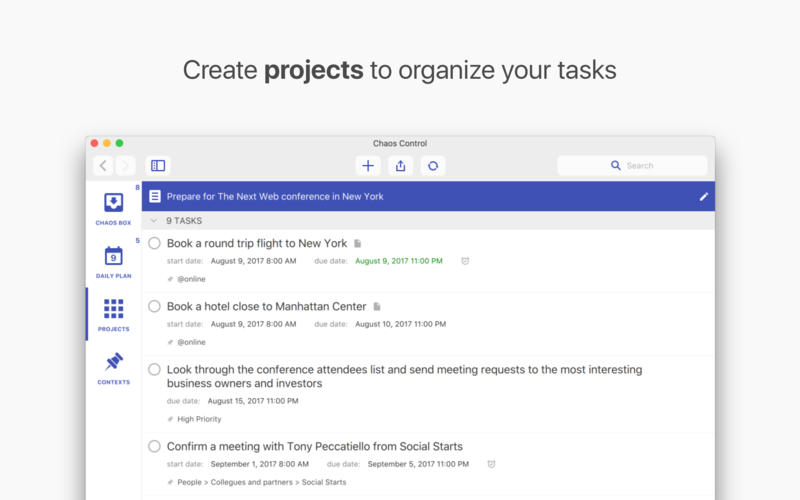The image size is (800, 500).
Task: Open the note icon beside New York flight task
Action: pos(358,244)
